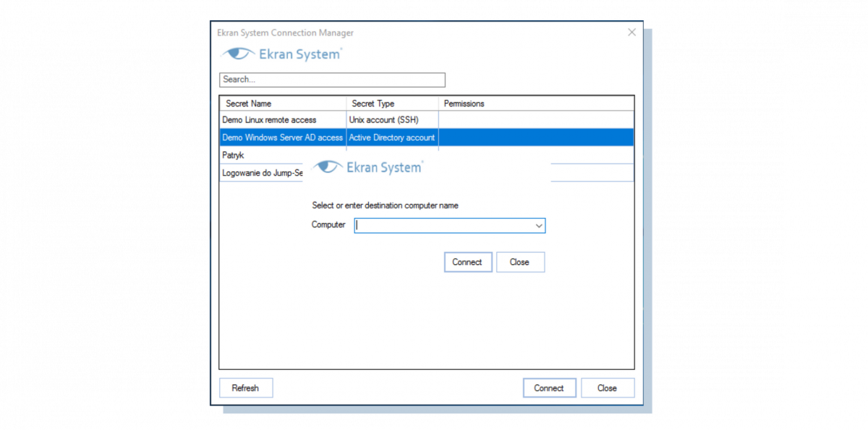Click the Unix account (SSH) type cell
This screenshot has width=868, height=430.
[x=383, y=119]
